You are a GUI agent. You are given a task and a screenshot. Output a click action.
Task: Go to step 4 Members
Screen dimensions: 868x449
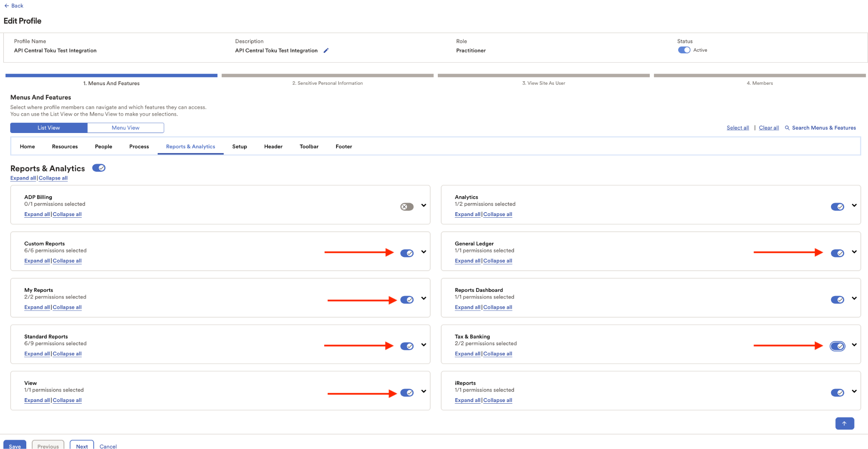coord(760,80)
